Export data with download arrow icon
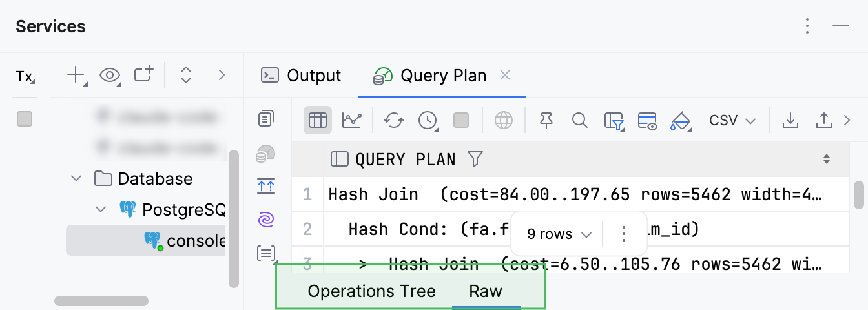This screenshot has height=310, width=868. 789,120
